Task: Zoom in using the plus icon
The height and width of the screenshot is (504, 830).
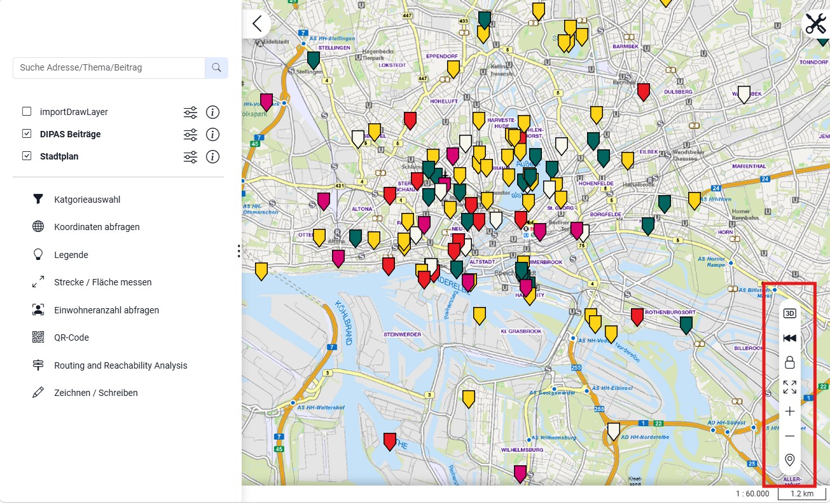Action: tap(789, 411)
